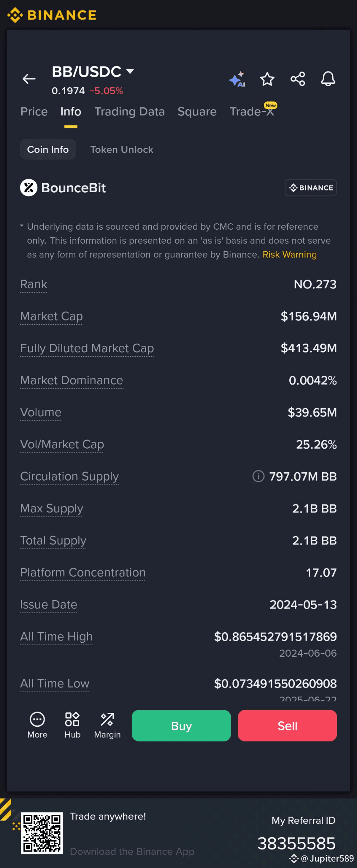357x868 pixels.
Task: Open Margin trading icon
Action: click(x=107, y=725)
